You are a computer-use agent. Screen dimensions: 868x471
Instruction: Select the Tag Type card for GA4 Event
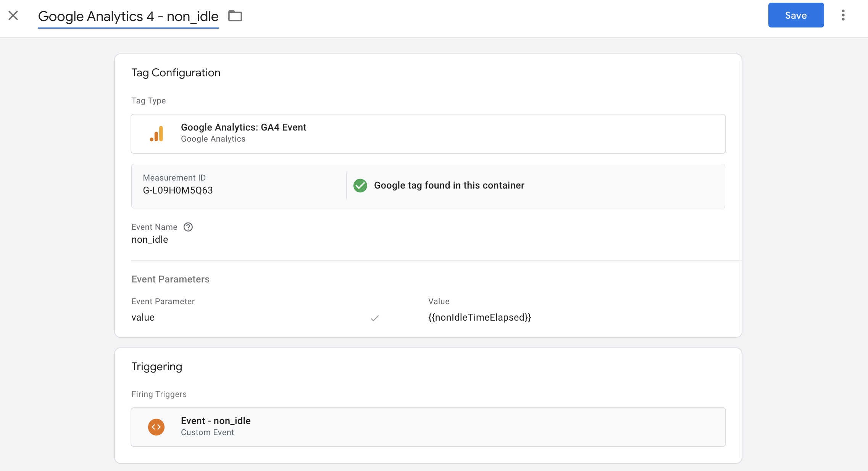[428, 134]
